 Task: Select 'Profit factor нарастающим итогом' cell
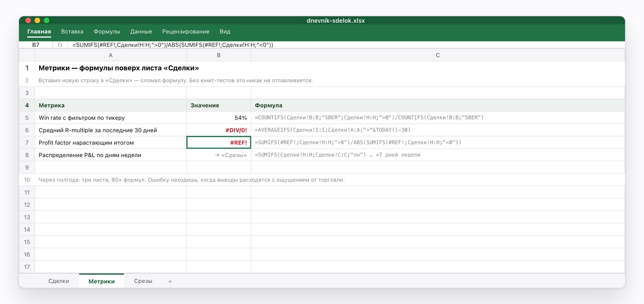pyautogui.click(x=111, y=143)
